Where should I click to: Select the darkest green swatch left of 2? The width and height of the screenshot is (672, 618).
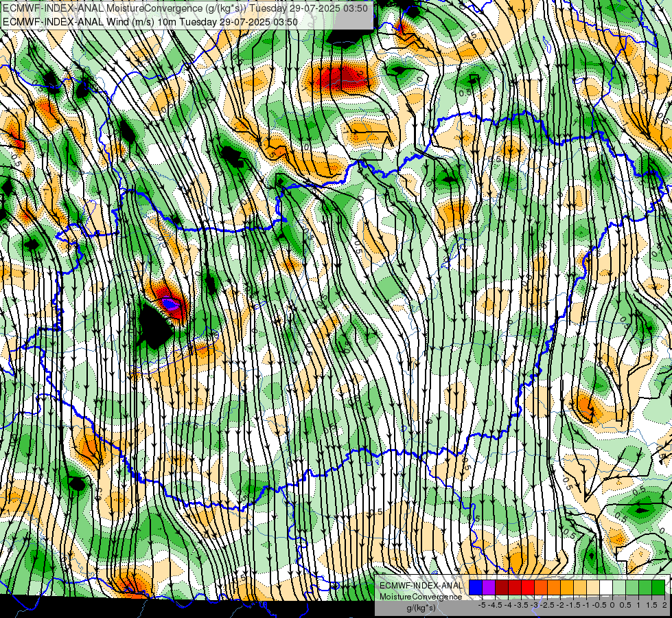click(658, 587)
